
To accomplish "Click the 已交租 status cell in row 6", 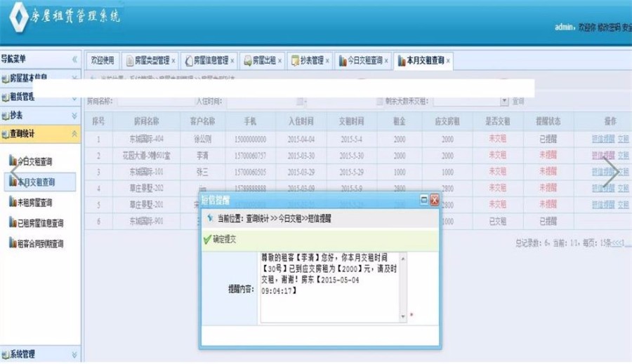I will (x=497, y=222).
